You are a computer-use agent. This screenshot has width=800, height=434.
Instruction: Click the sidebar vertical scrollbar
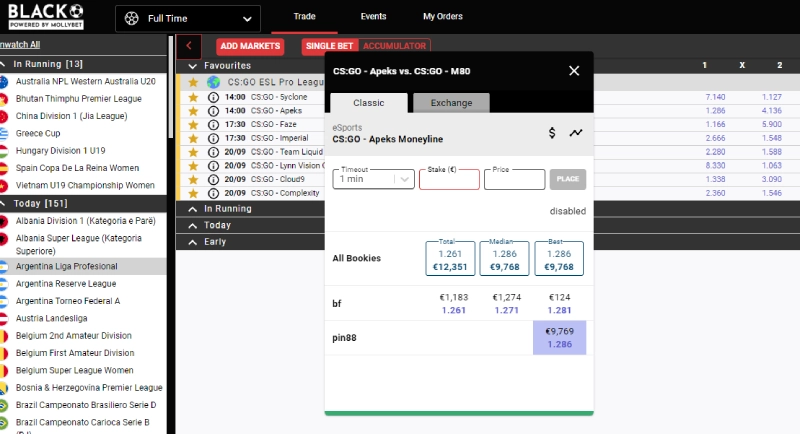pos(170,87)
